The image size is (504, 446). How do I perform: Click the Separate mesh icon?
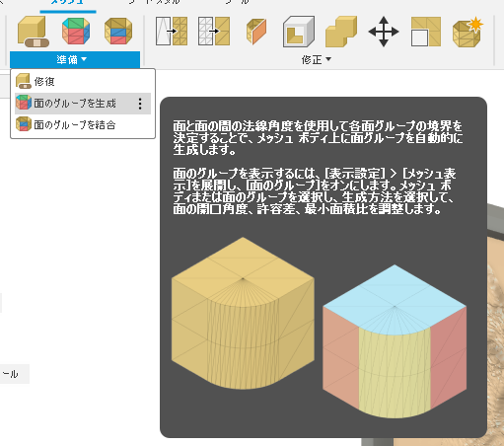[x=426, y=32]
